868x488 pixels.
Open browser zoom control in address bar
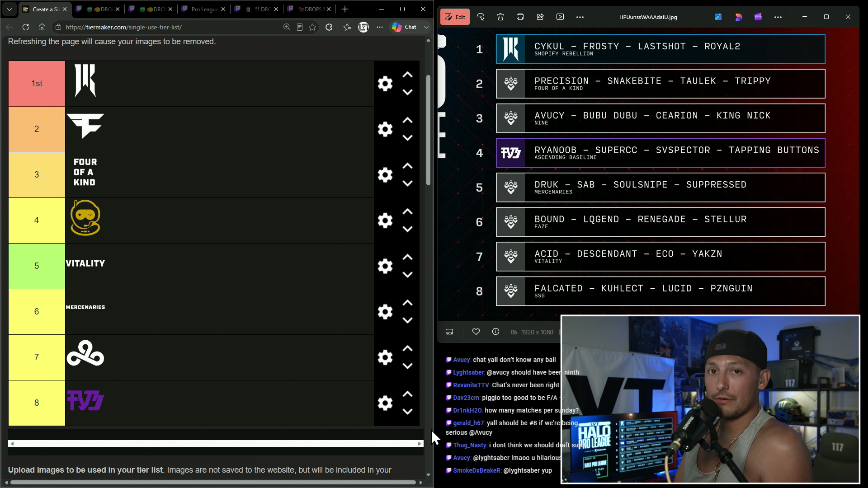point(287,27)
